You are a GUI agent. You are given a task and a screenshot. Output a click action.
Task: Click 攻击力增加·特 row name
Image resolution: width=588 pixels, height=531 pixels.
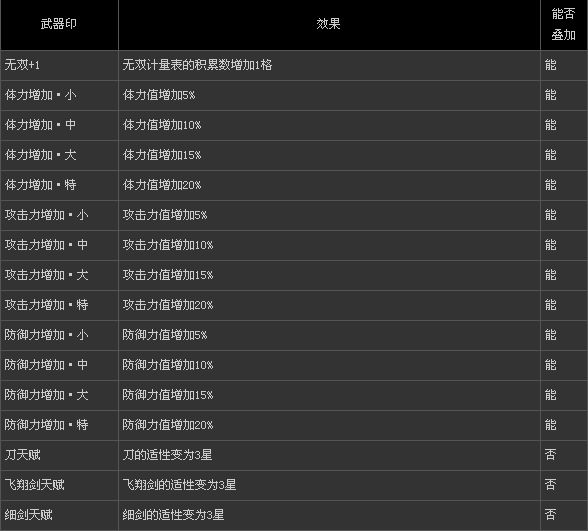tap(46, 305)
